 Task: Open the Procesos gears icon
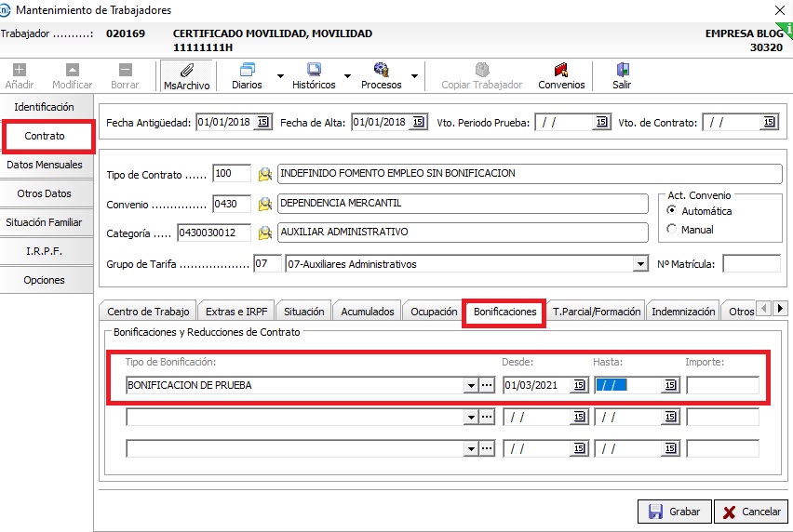click(x=381, y=69)
